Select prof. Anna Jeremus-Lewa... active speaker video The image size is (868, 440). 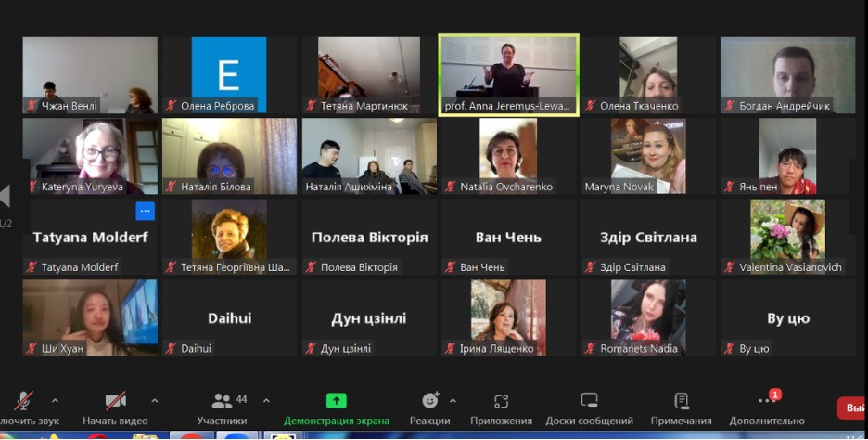(x=509, y=75)
